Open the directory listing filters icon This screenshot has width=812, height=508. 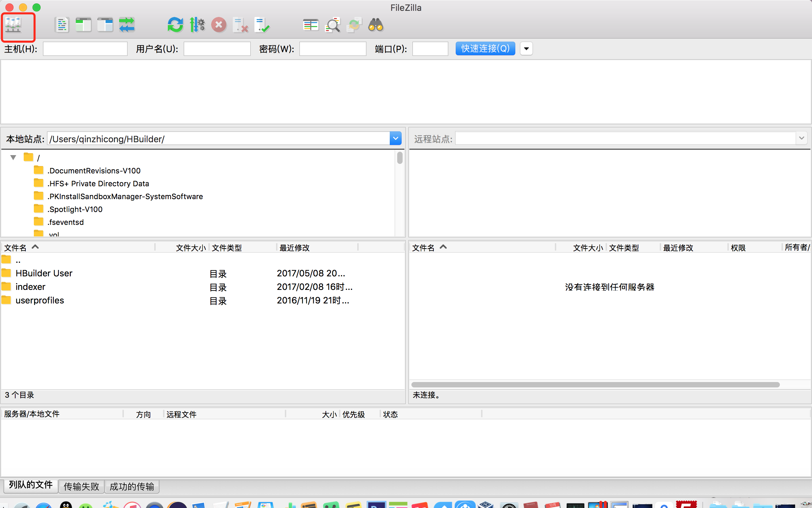311,25
